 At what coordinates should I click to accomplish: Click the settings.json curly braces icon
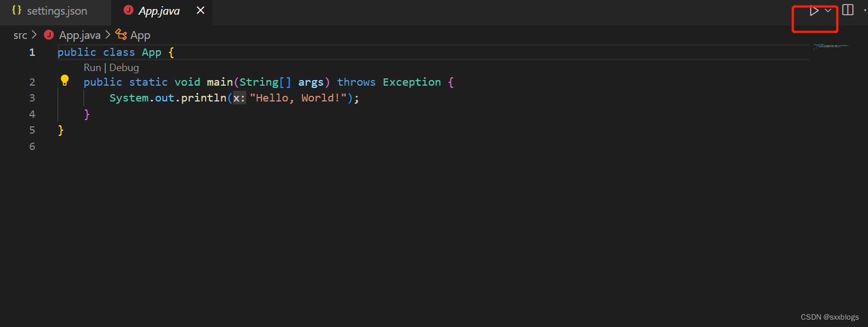pos(16,10)
